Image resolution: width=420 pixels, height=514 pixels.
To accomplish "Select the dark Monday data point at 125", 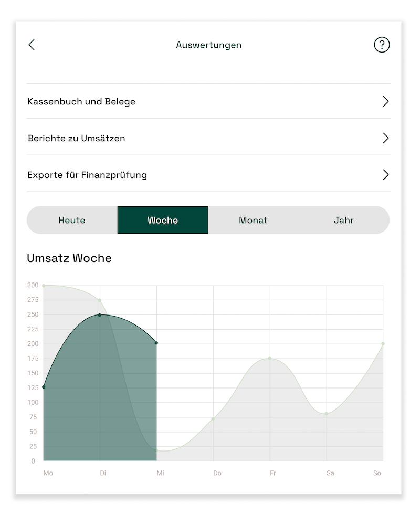I will point(44,387).
